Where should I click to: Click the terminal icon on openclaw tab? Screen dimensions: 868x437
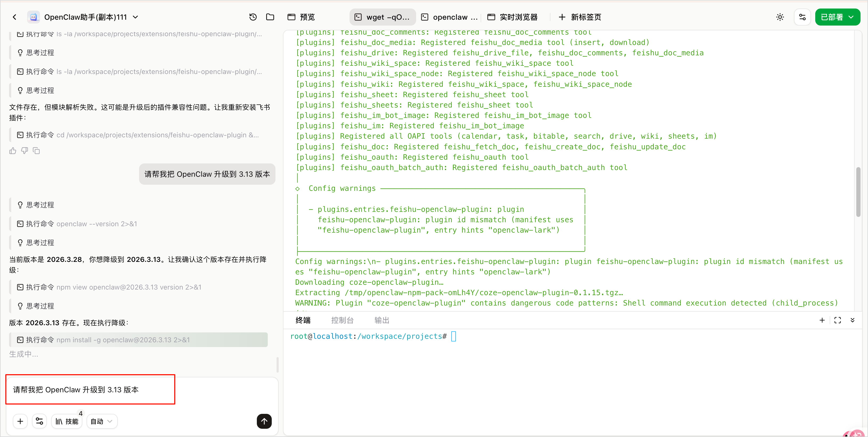point(425,17)
